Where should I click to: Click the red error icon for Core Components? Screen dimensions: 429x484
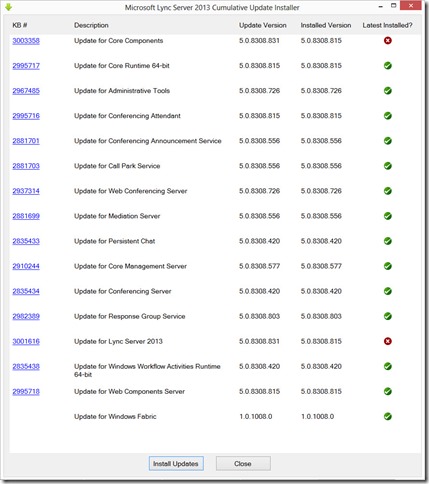pyautogui.click(x=387, y=41)
